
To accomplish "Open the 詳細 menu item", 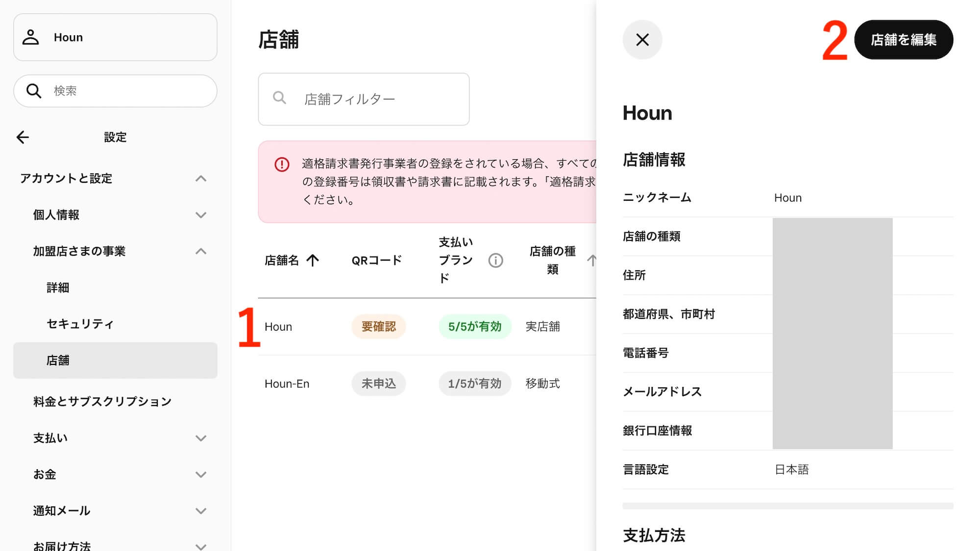I will (58, 287).
